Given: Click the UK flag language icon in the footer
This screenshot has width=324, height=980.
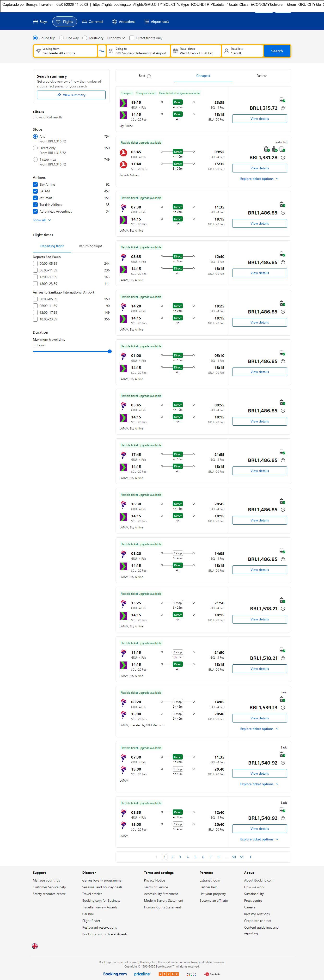Looking at the screenshot, I should tap(35, 946).
